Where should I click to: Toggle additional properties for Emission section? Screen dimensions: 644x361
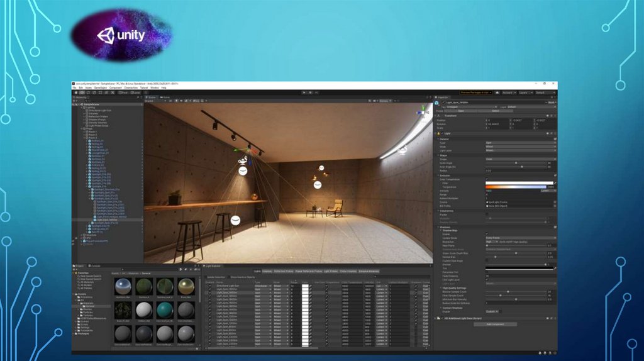coord(555,175)
